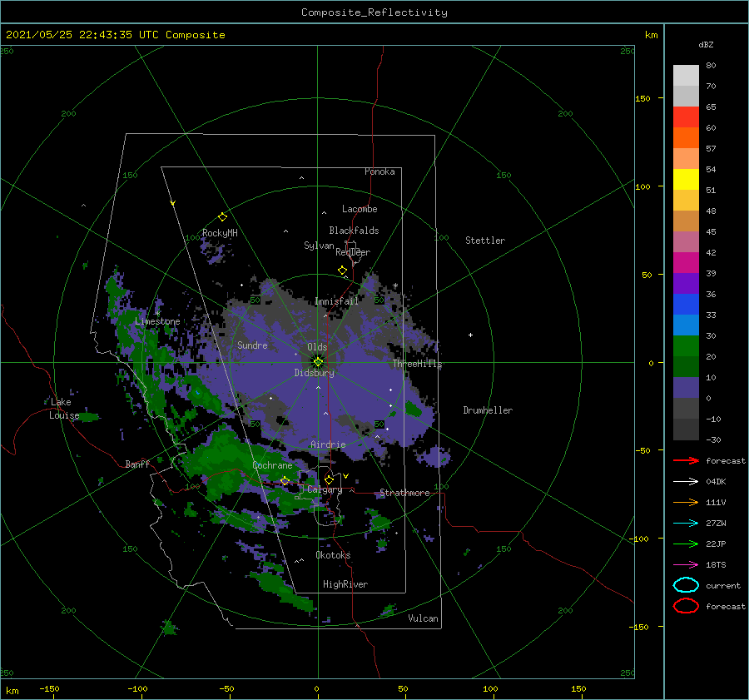Click the ThreeHills label
This screenshot has width=749, height=700.
tap(418, 364)
